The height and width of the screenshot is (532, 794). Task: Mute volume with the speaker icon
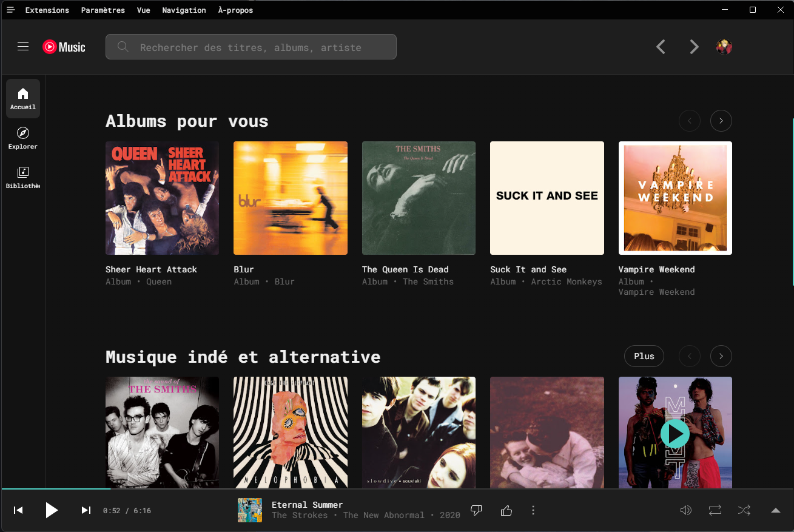pyautogui.click(x=686, y=510)
